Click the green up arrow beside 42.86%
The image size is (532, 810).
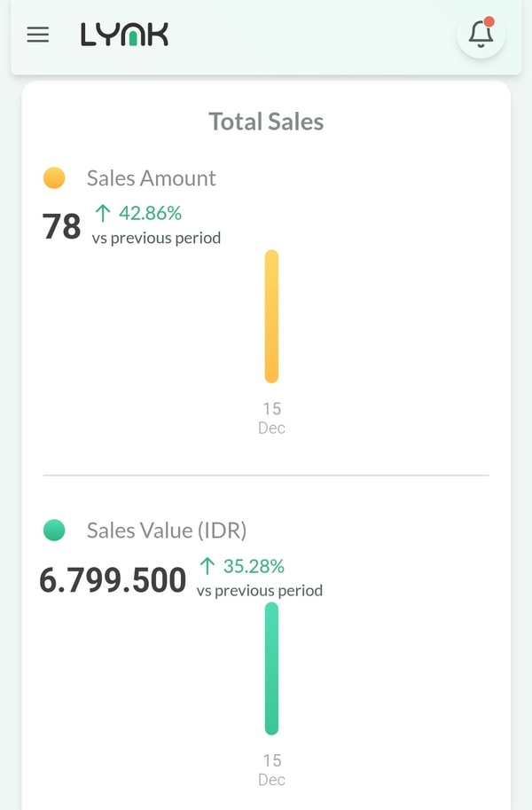tap(103, 213)
